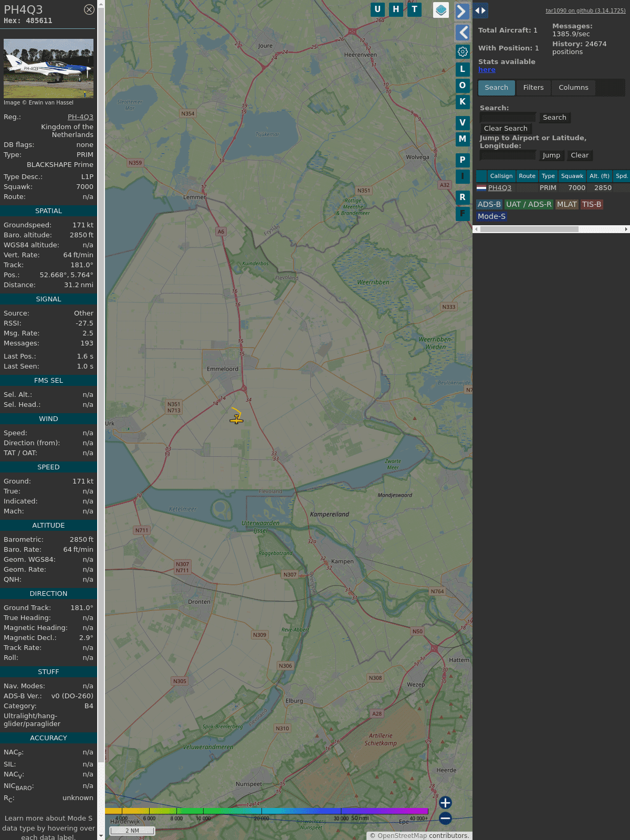Image resolution: width=630 pixels, height=840 pixels.
Task: Click the Clear Search button
Action: coord(506,129)
